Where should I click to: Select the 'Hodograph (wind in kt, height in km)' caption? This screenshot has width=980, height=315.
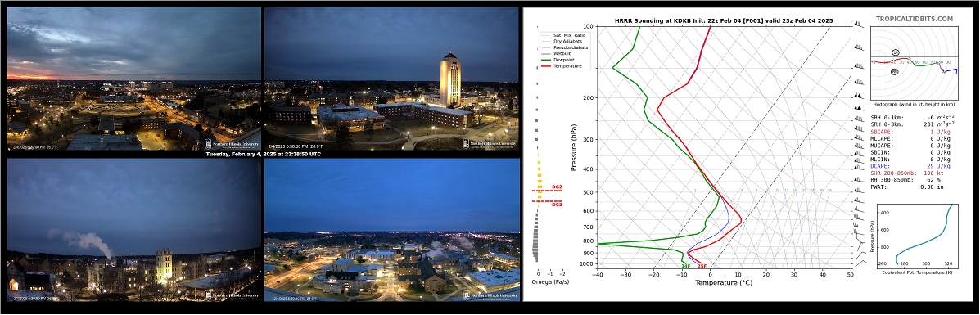click(x=915, y=106)
